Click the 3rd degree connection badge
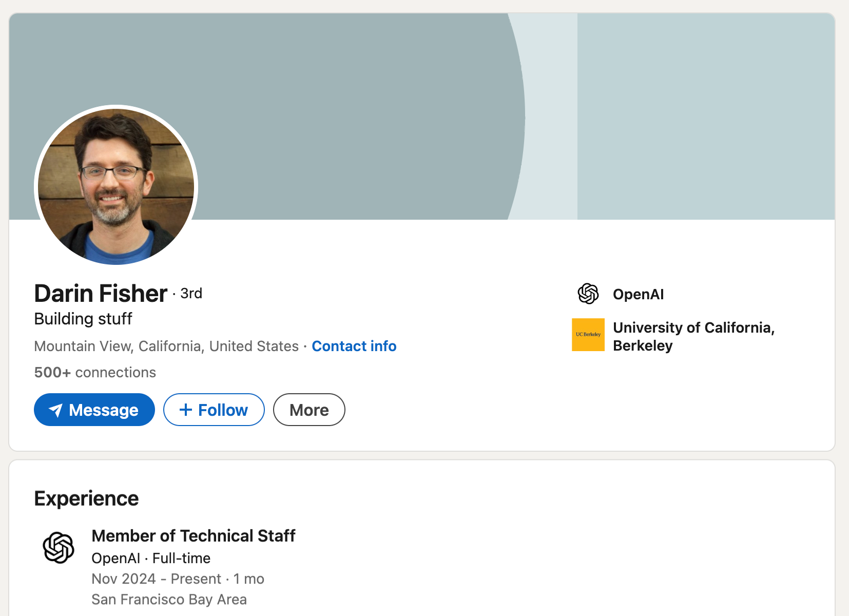This screenshot has width=849, height=616. pos(191,293)
